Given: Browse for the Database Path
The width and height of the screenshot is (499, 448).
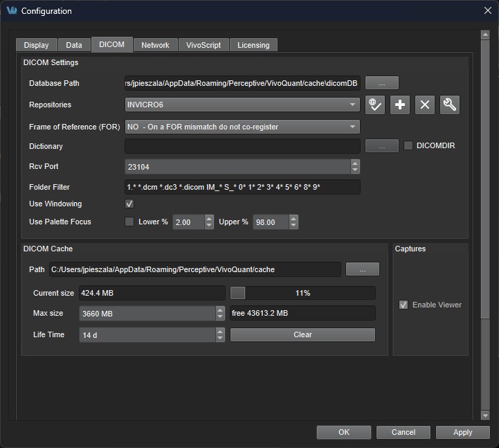Looking at the screenshot, I should 381,83.
